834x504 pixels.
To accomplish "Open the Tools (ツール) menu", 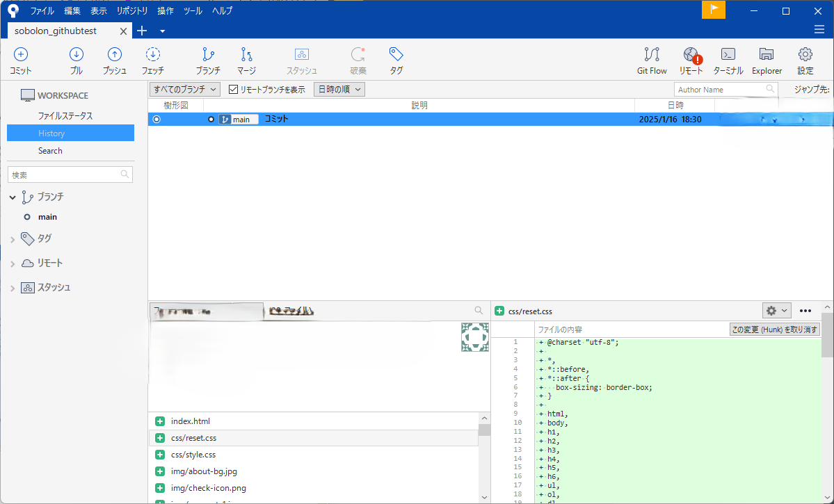I will pyautogui.click(x=193, y=10).
